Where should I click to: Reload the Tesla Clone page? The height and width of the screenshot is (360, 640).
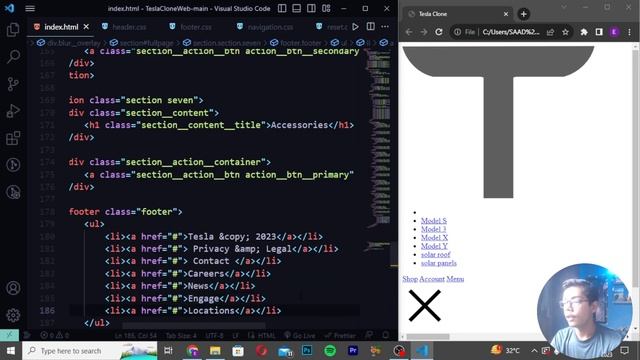439,32
